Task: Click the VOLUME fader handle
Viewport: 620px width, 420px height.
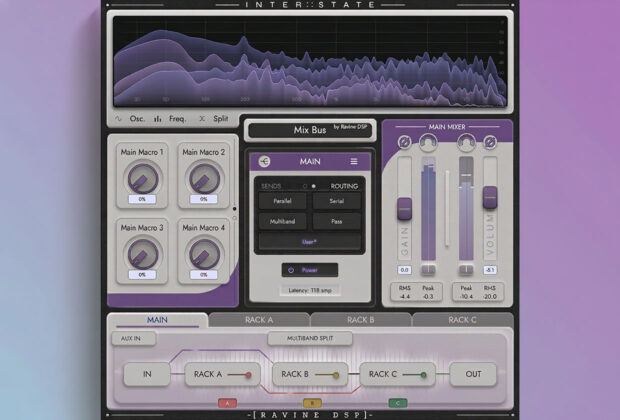Action: tap(490, 197)
